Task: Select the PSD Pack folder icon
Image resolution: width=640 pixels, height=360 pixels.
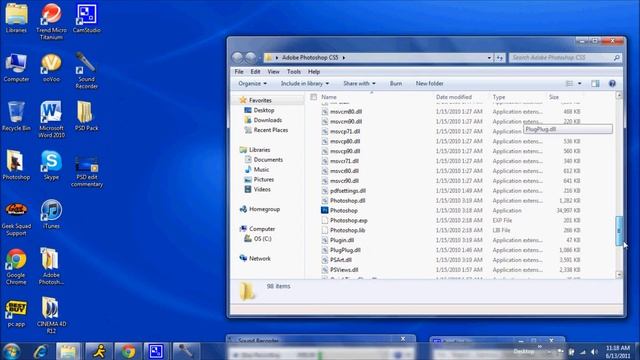Action: (x=87, y=116)
